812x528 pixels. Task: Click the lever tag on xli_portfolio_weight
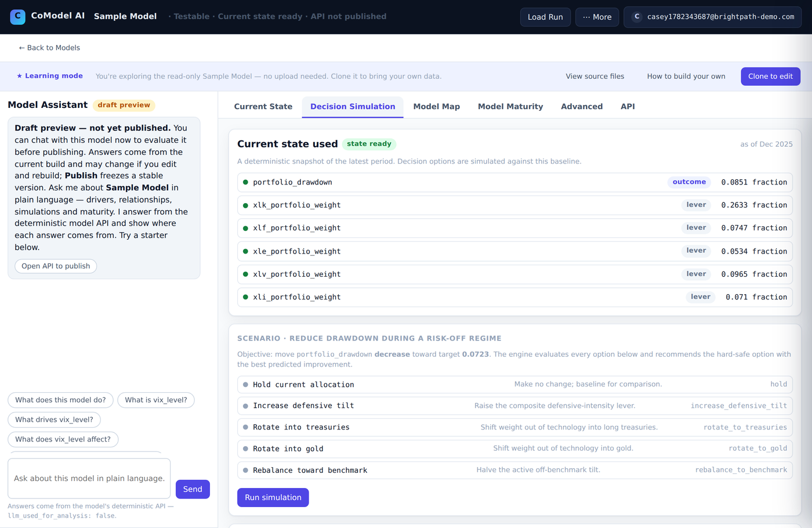click(700, 297)
